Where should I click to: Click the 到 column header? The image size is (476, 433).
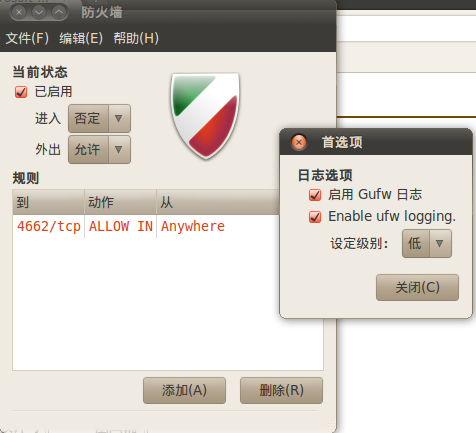pos(48,202)
